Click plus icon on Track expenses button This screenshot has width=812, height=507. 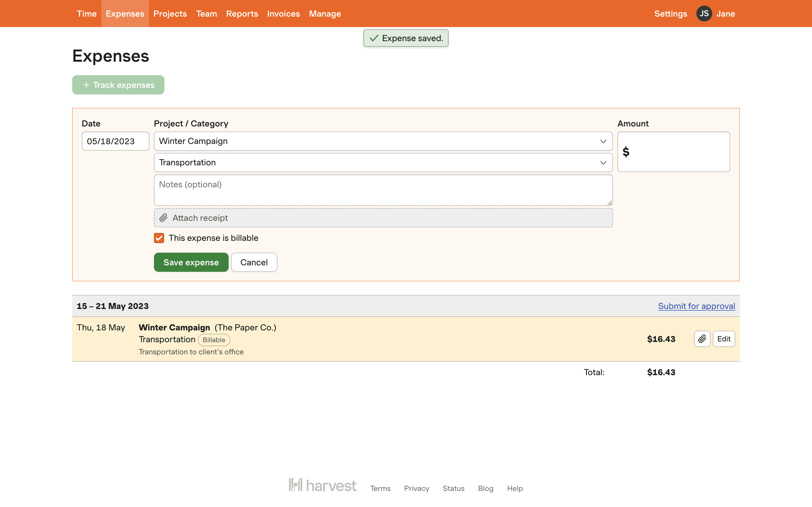(86, 85)
